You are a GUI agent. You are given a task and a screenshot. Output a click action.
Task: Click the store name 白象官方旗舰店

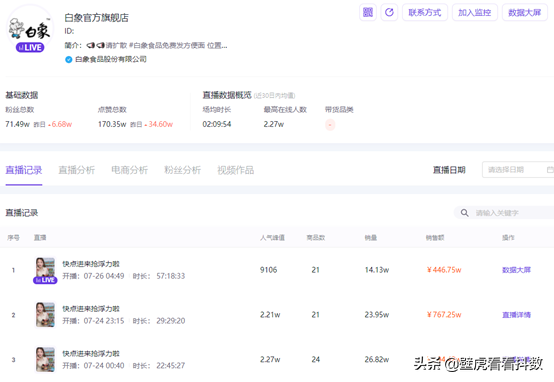(x=96, y=18)
